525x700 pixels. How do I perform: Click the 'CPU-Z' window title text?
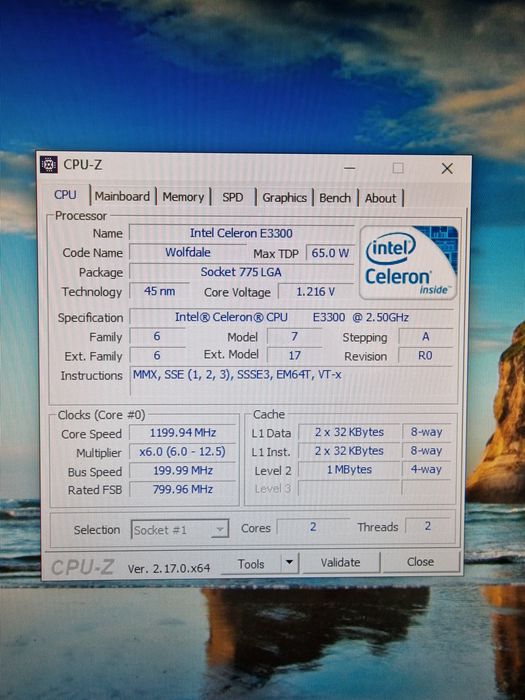pyautogui.click(x=83, y=165)
